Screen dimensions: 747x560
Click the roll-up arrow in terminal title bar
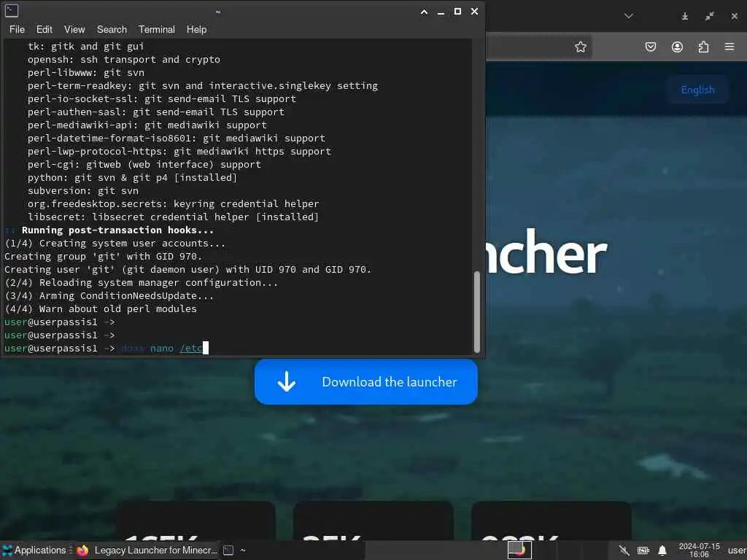click(424, 12)
